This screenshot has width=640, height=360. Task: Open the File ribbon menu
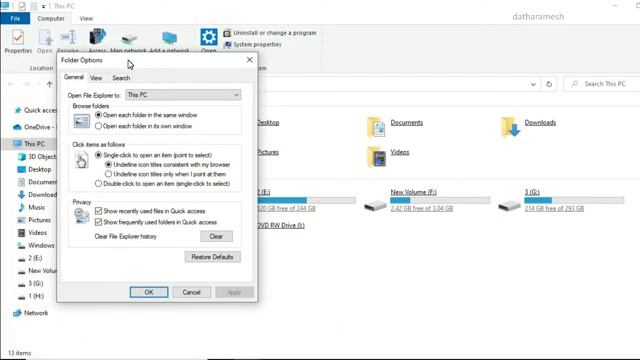(15, 18)
